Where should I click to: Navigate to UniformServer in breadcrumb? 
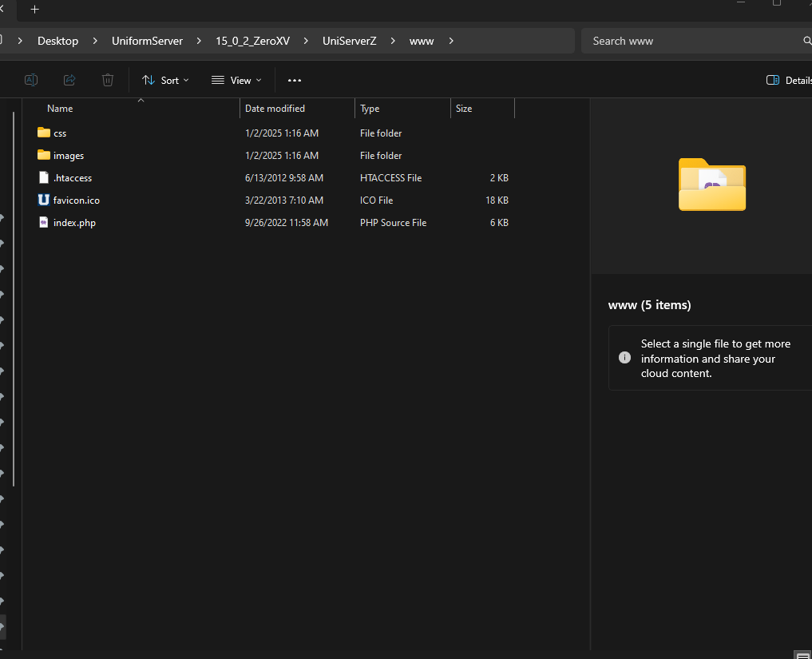point(147,41)
